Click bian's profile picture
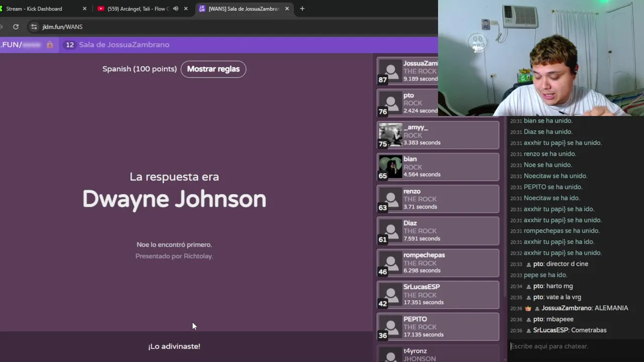 390,167
